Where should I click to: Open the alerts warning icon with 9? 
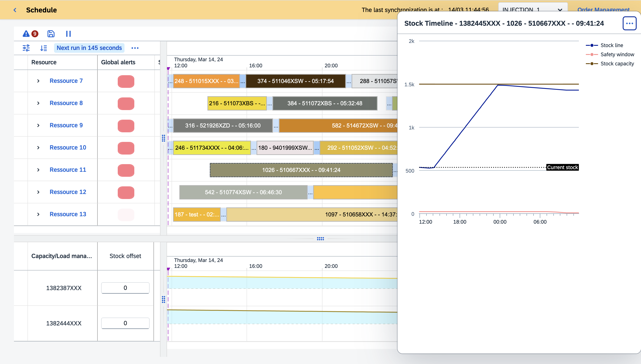click(x=30, y=34)
